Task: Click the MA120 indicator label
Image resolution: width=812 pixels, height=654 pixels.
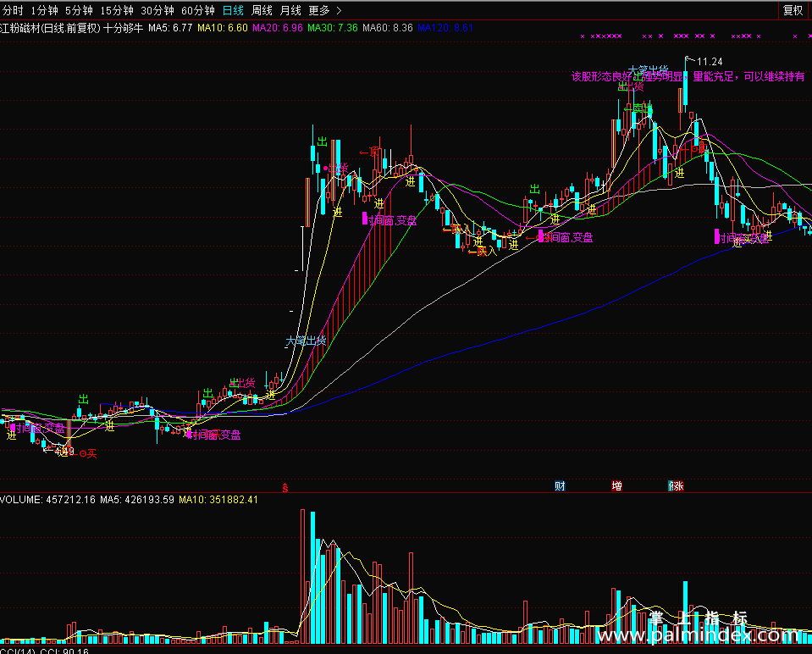Action: [x=445, y=28]
